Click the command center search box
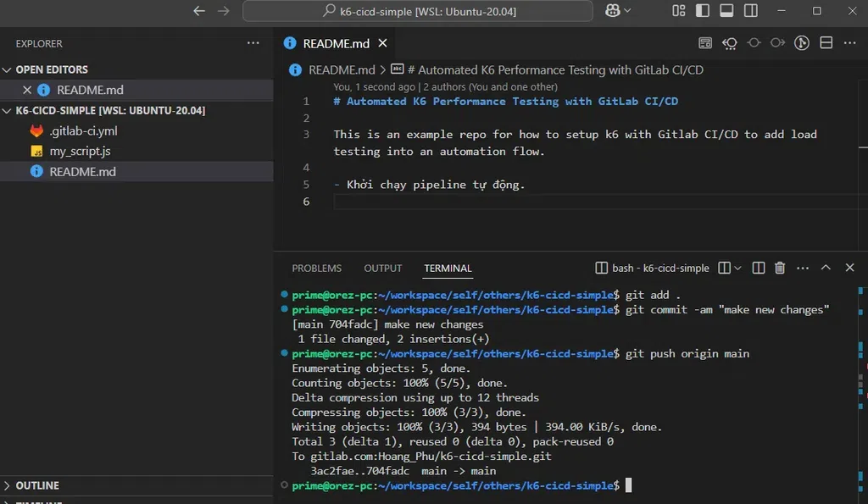 coord(417,11)
